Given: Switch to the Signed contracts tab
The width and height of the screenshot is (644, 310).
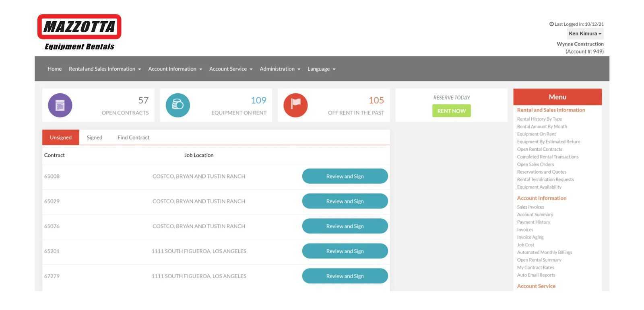Looking at the screenshot, I should click(x=94, y=138).
